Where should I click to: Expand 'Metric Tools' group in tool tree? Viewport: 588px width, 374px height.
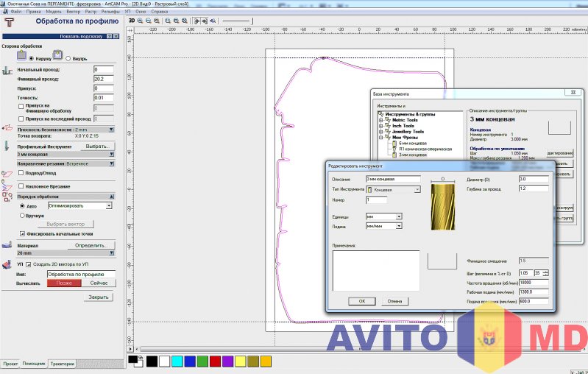point(380,120)
